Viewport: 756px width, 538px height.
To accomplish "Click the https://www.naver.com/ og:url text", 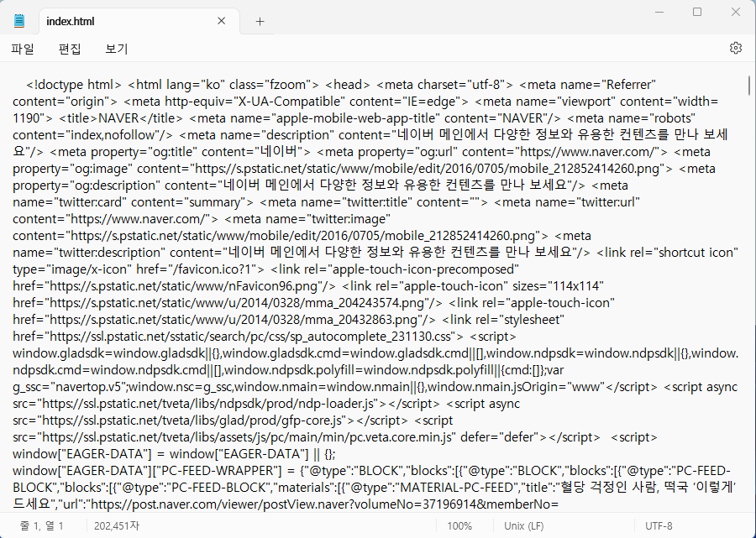I will click(588, 152).
